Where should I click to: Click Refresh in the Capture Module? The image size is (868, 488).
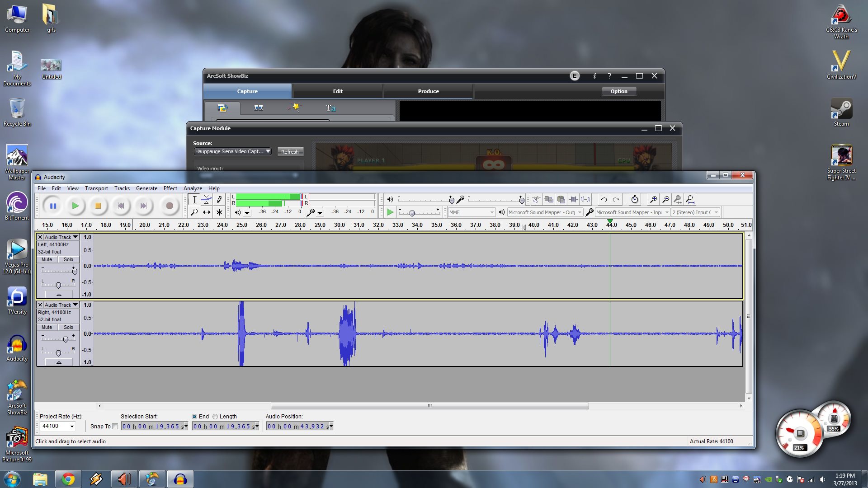(x=290, y=152)
